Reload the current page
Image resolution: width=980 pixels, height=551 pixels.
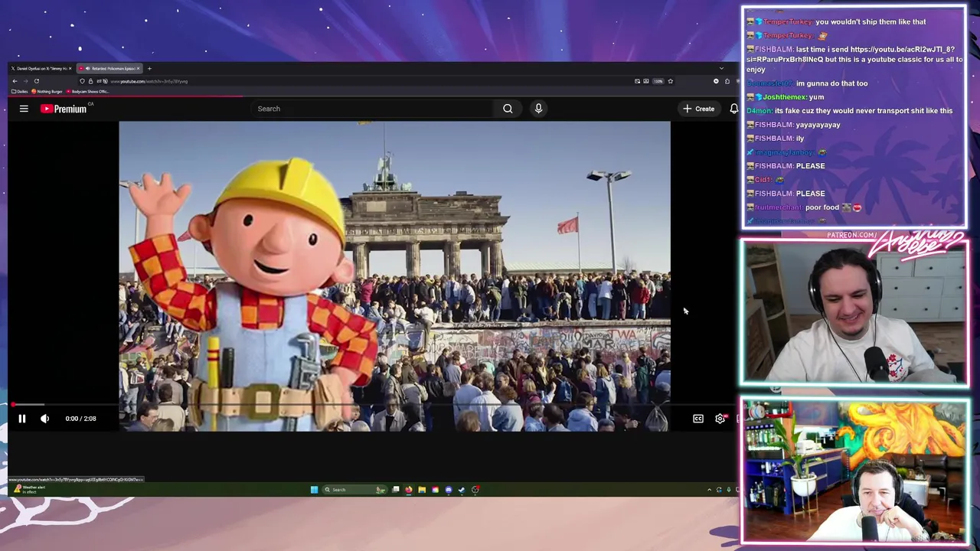[36, 81]
